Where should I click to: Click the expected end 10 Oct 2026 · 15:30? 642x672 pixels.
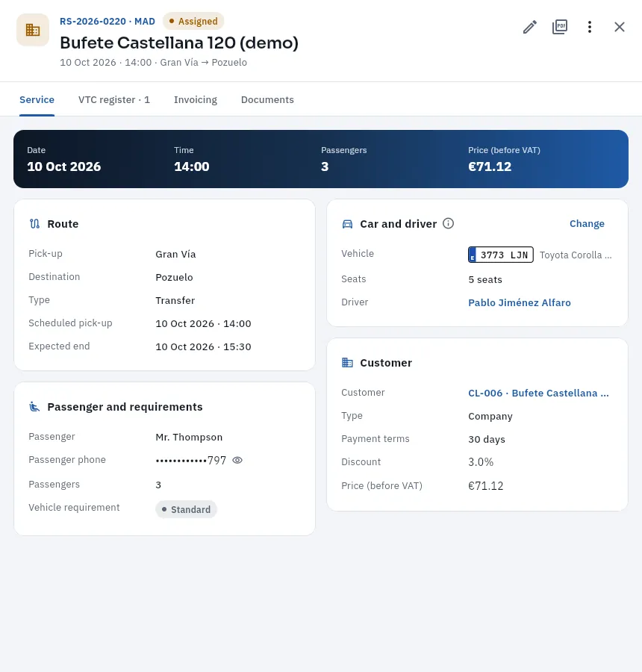click(203, 346)
